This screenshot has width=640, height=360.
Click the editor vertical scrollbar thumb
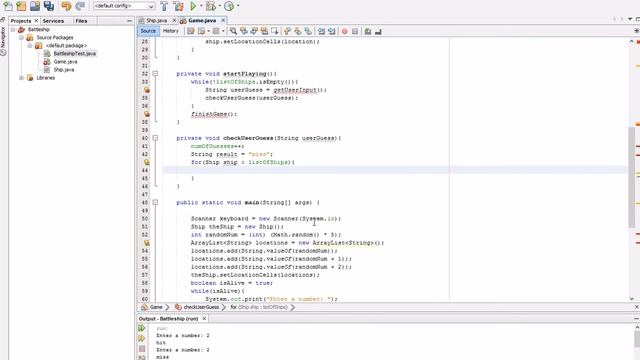point(631,178)
